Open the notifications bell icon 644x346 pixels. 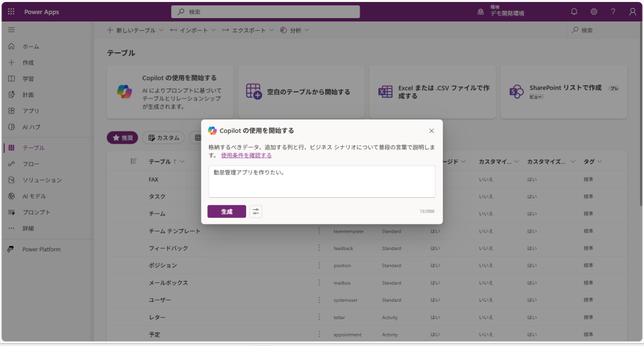(574, 11)
